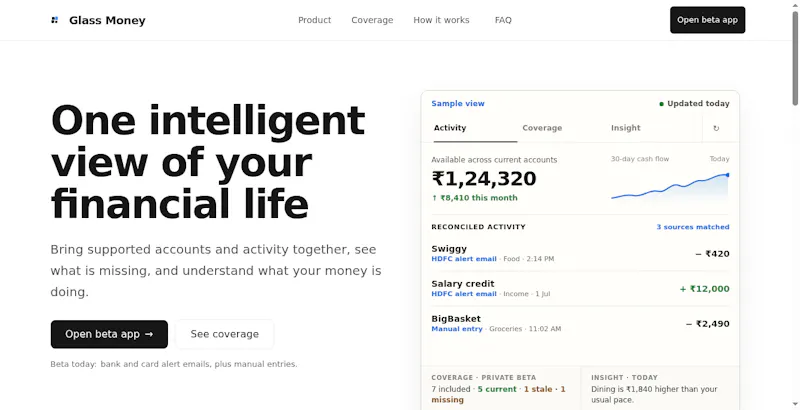Click HDFC alert email under Salary credit
Viewport: 800px width, 410px height.
tap(464, 294)
